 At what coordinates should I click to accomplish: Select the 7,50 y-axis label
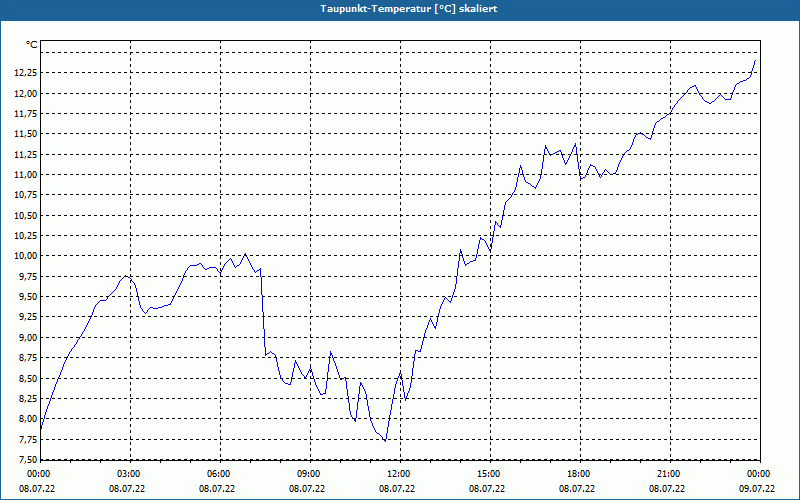pos(27,459)
